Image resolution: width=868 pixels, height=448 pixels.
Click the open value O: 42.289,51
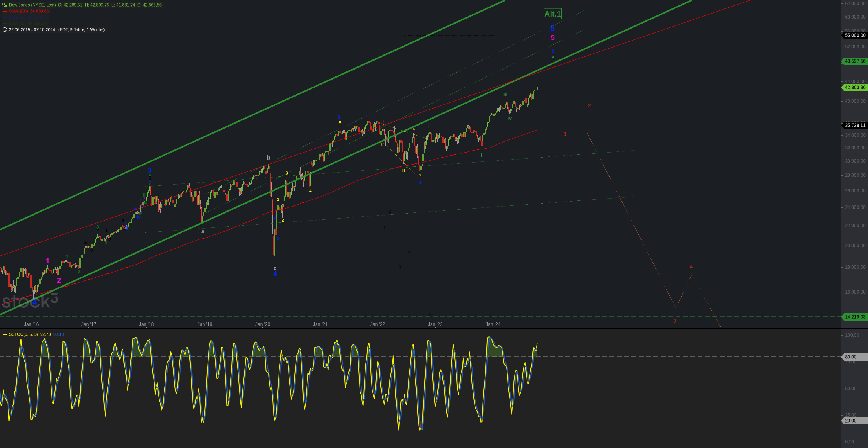70,5
